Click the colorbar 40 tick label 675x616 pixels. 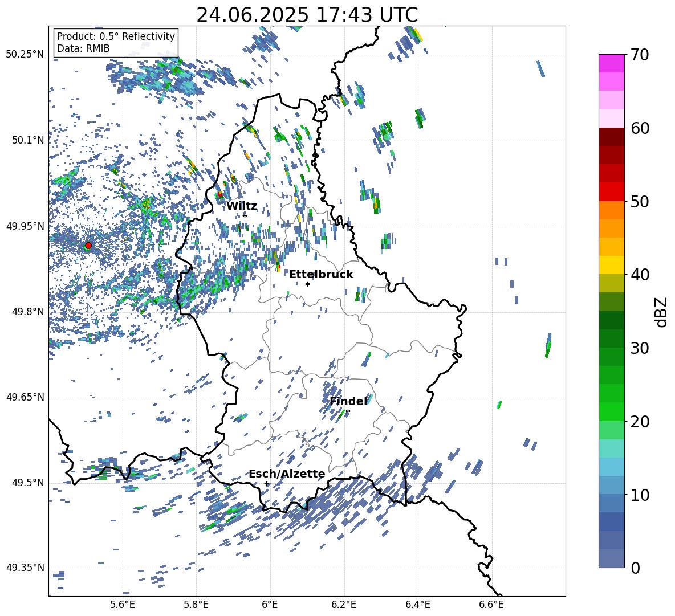click(640, 275)
